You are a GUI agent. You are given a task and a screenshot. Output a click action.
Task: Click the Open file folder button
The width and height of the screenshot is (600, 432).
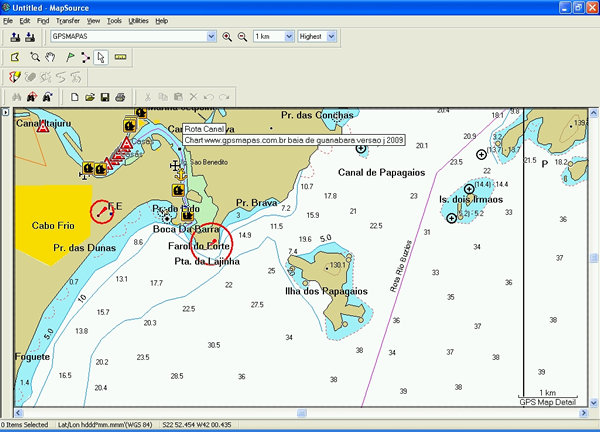(x=90, y=97)
